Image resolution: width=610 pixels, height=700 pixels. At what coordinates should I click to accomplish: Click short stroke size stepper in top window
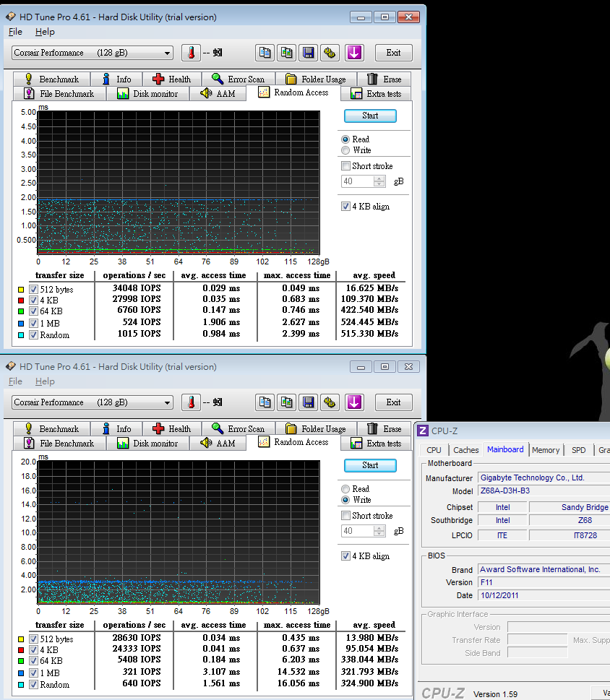click(x=379, y=181)
